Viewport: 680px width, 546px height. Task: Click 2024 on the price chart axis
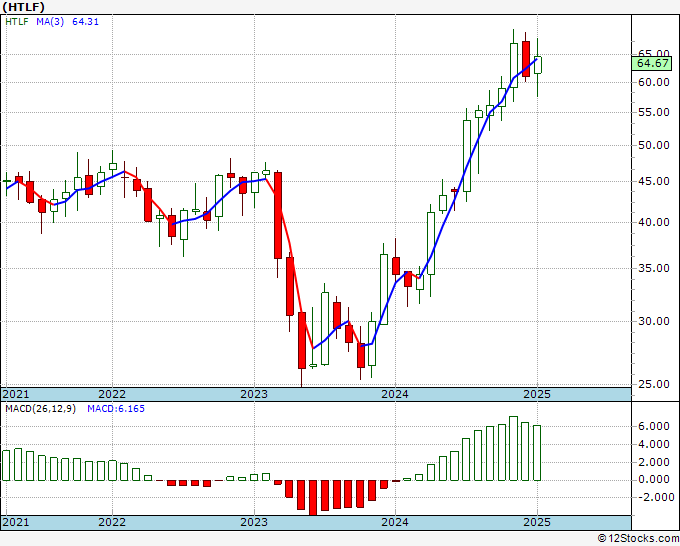click(395, 394)
